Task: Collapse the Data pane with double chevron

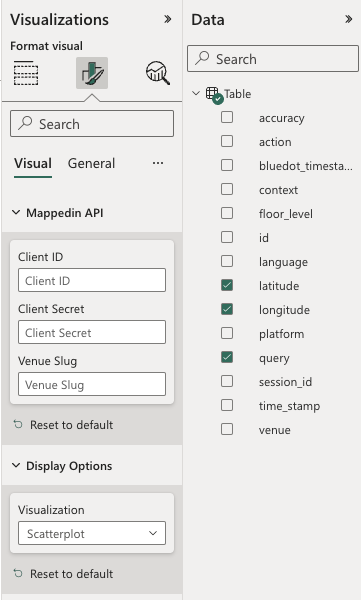Action: point(348,19)
